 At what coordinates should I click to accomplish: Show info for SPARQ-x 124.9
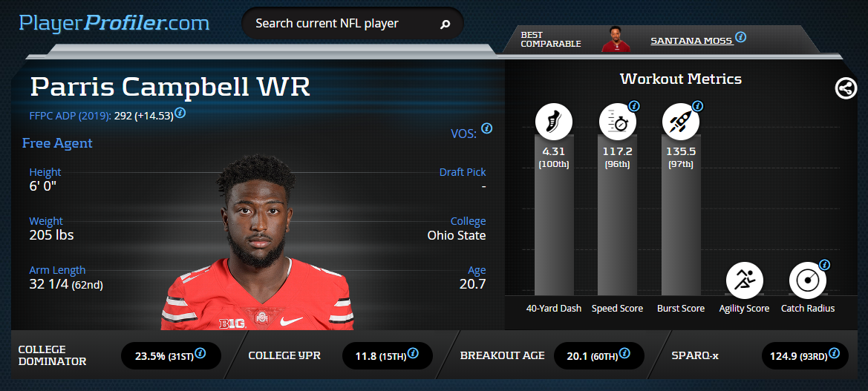(x=834, y=353)
